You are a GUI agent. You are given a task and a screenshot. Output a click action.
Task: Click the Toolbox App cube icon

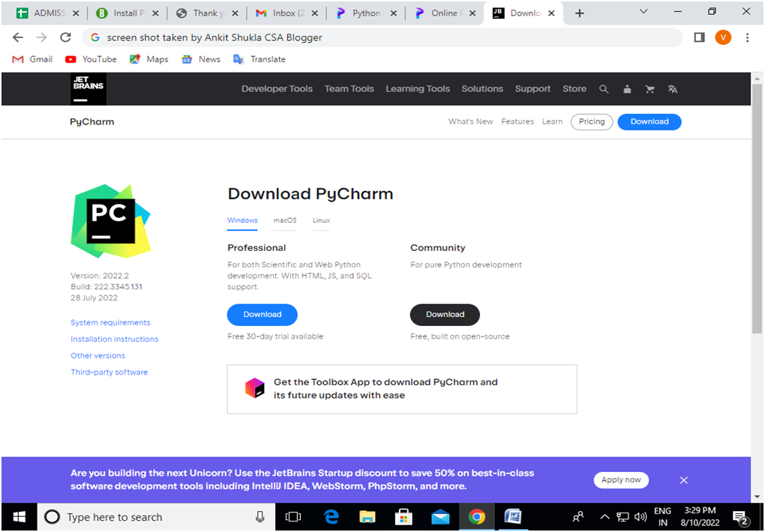click(254, 388)
